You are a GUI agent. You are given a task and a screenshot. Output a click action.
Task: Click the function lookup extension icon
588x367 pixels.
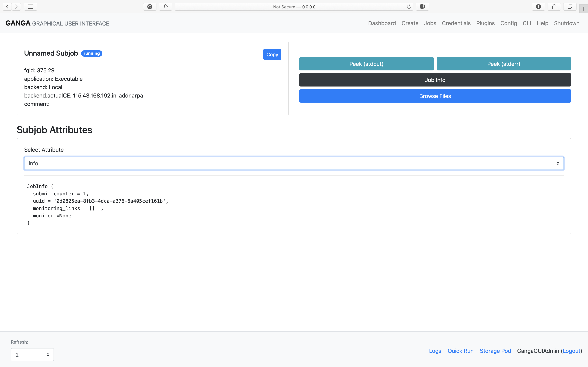pos(166,7)
